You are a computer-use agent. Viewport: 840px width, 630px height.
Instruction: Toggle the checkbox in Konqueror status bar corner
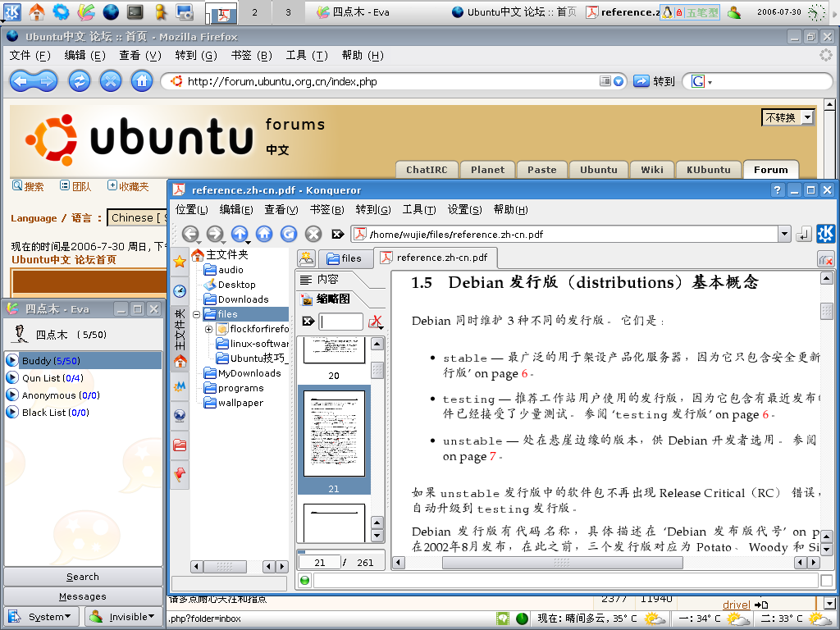(x=827, y=580)
